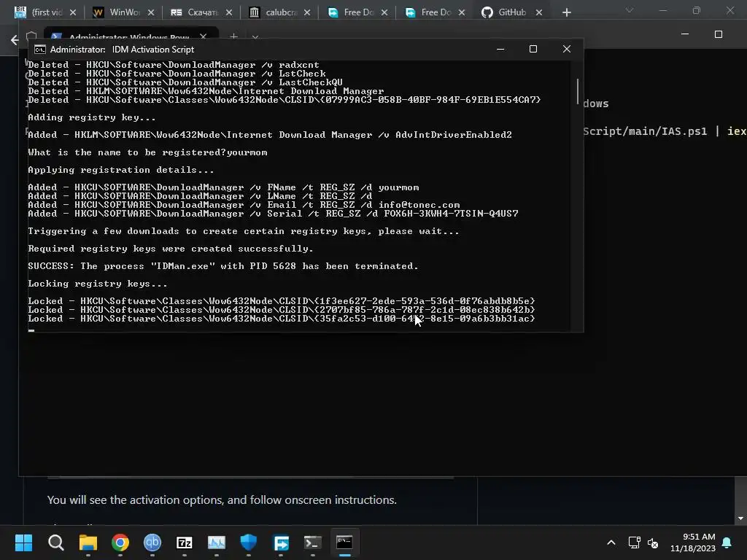The height and width of the screenshot is (560, 747).
Task: Maximize the IDM Activation Script window
Action: click(x=533, y=49)
